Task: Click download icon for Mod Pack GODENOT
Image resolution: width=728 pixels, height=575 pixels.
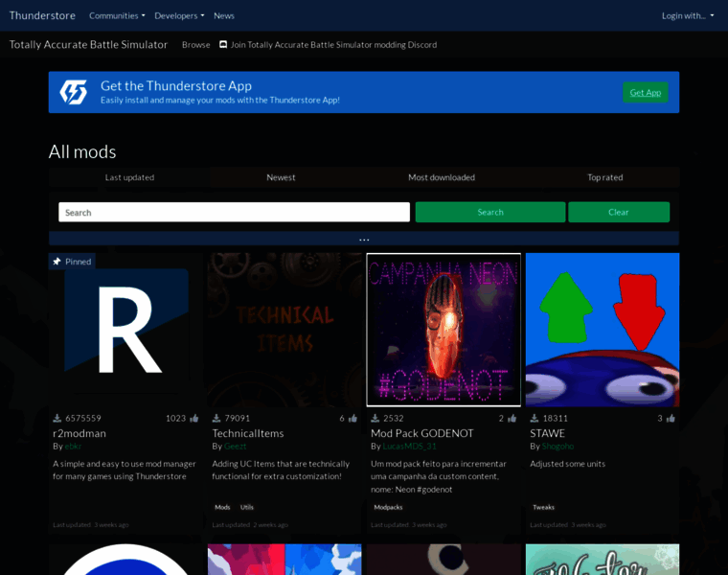Action: pos(375,419)
